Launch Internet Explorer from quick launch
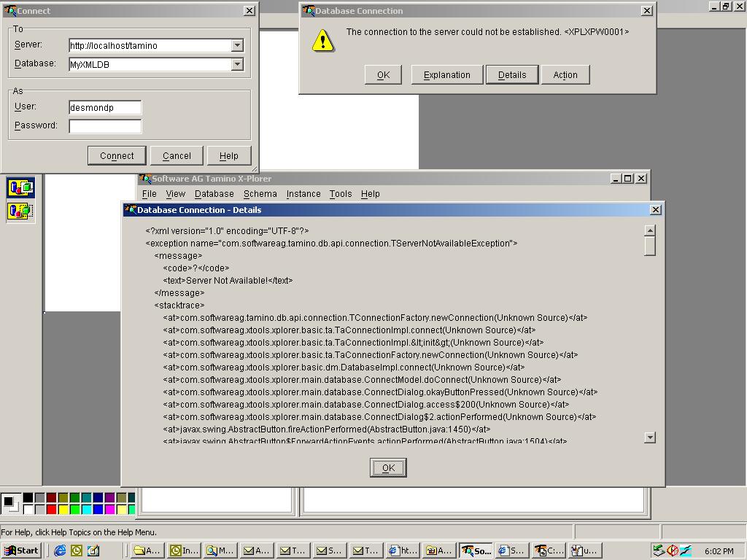Screen dimensions: 747x560 coord(60,551)
